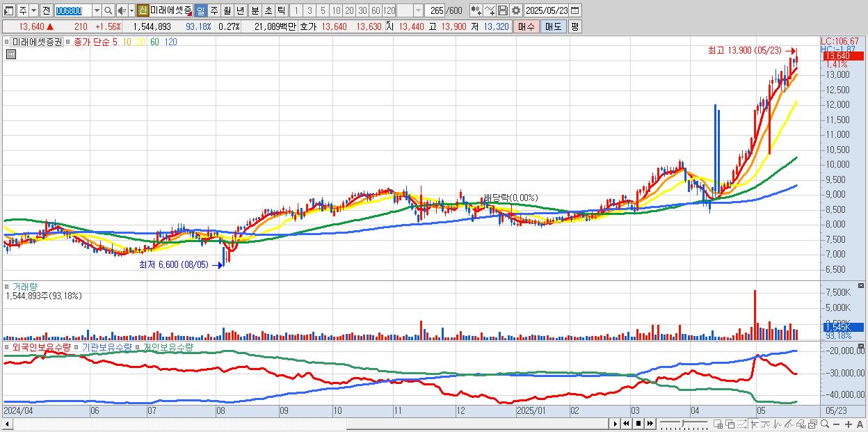This screenshot has height=432, width=868.
Task: Open the custom interval combo box dropdown
Action: tap(418, 10)
